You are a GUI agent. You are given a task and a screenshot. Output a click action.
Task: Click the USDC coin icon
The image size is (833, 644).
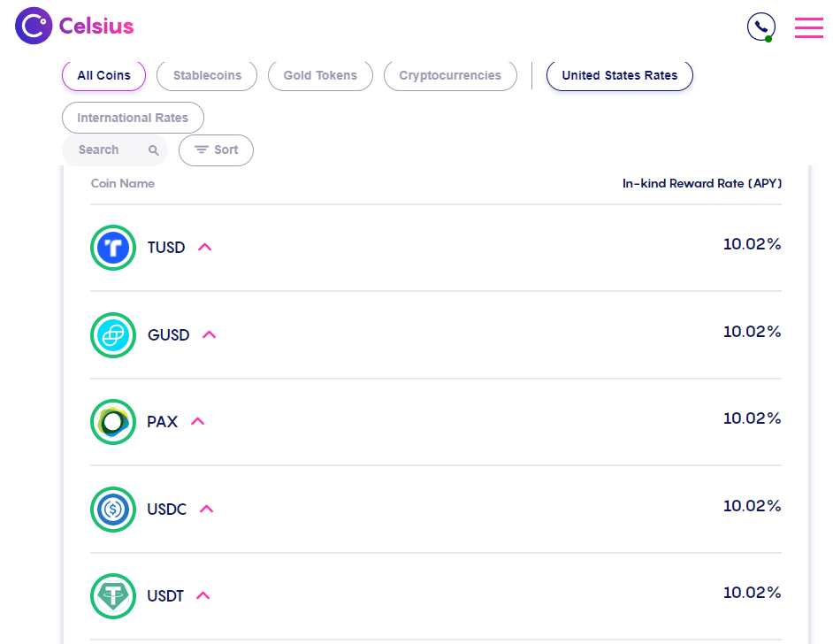click(113, 509)
